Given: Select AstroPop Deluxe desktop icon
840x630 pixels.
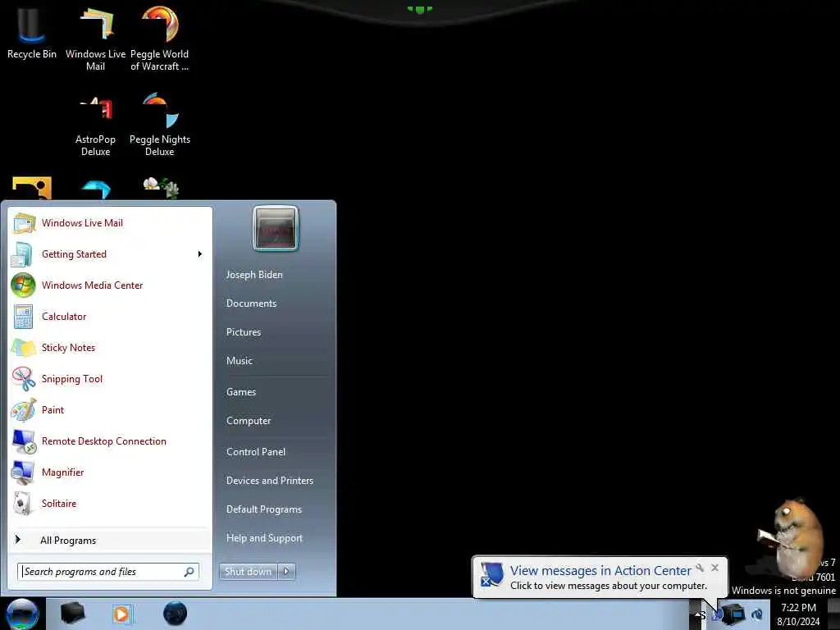Looking at the screenshot, I should (95, 126).
